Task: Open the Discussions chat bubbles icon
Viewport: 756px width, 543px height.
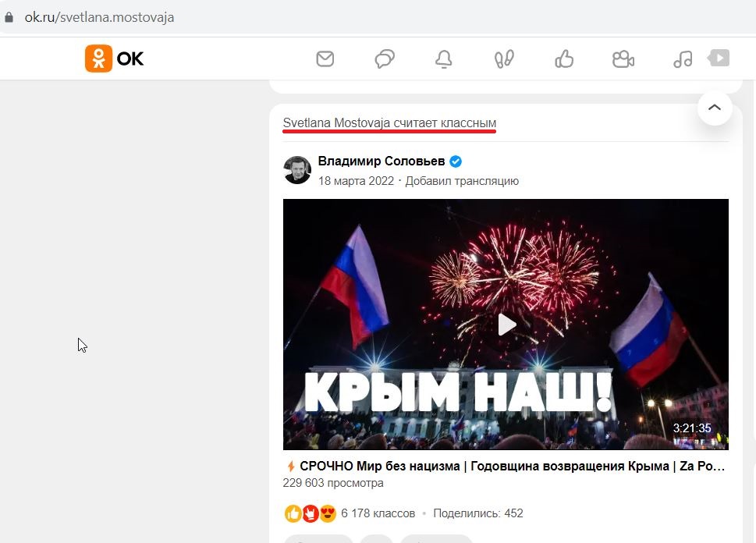Action: click(x=385, y=59)
